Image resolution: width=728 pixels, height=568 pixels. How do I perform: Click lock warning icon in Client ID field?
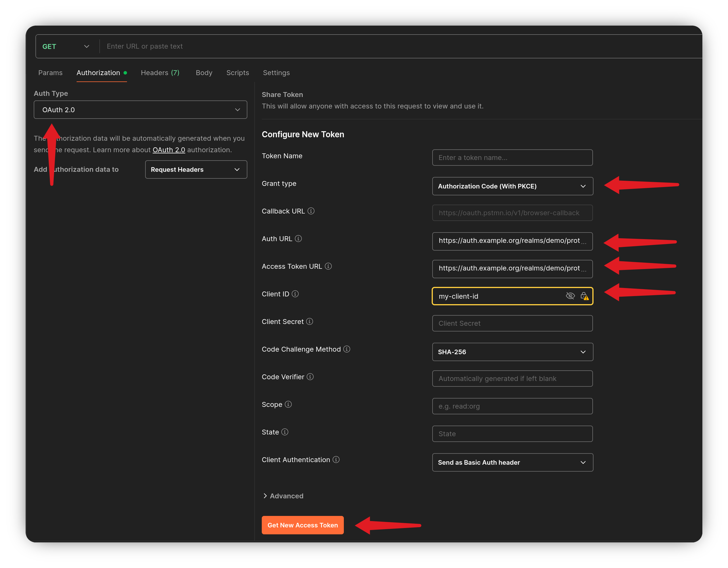(584, 296)
